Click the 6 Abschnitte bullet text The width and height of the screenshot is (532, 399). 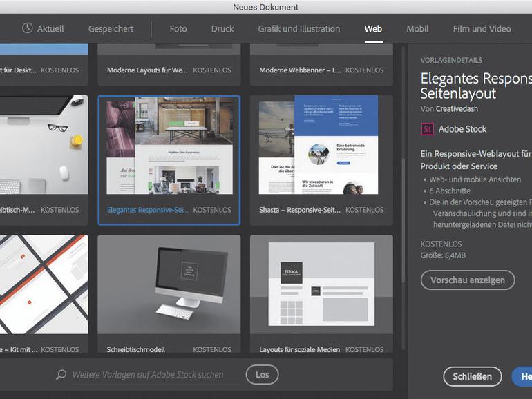[x=450, y=191]
